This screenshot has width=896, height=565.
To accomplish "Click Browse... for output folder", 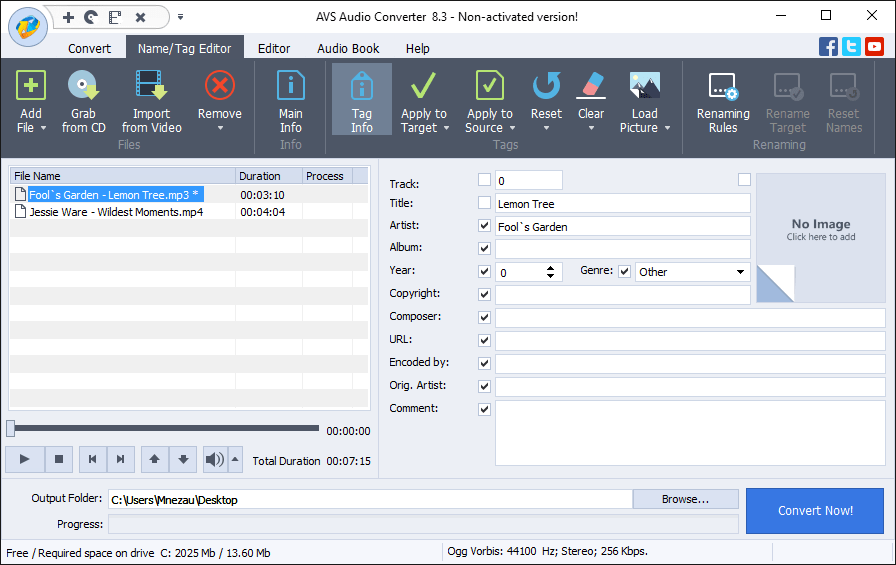I will coord(685,499).
